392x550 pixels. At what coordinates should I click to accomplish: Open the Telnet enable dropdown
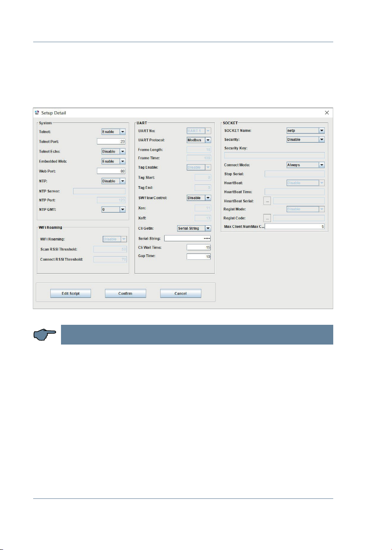pos(114,132)
